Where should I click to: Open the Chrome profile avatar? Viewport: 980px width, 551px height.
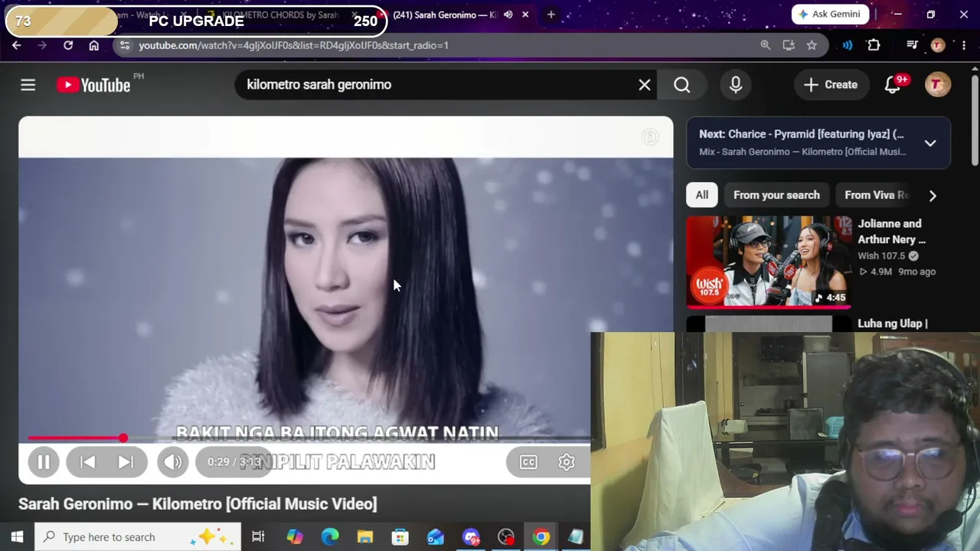pyautogui.click(x=937, y=45)
